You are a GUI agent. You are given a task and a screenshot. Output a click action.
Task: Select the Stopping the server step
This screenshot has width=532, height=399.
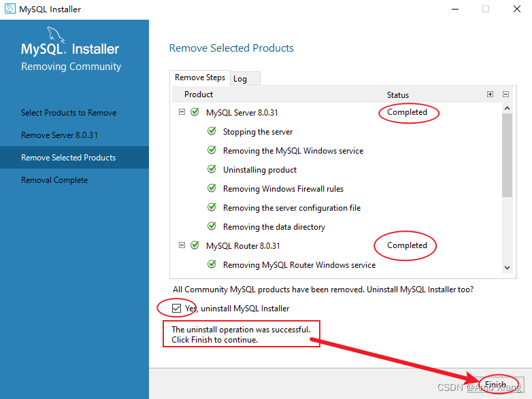click(x=258, y=132)
